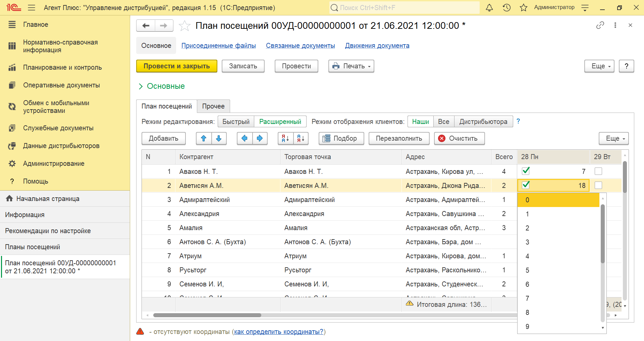The width and height of the screenshot is (644, 341).
Task: Click Перезаполнить button
Action: (399, 138)
